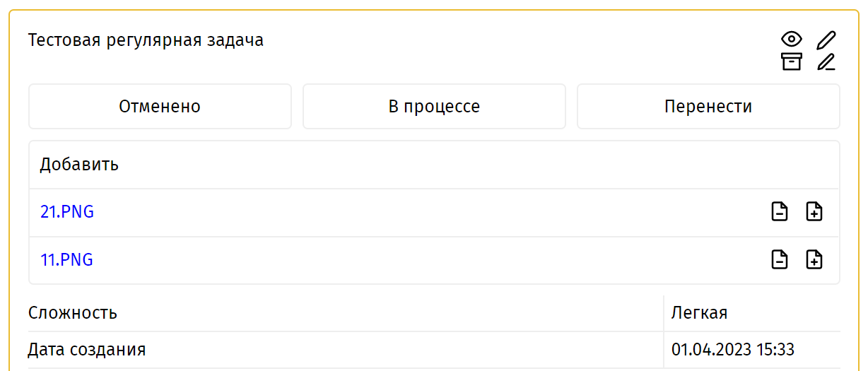Viewport: 868px width, 371px height.
Task: Select the Легкая difficulty value
Action: point(700,312)
